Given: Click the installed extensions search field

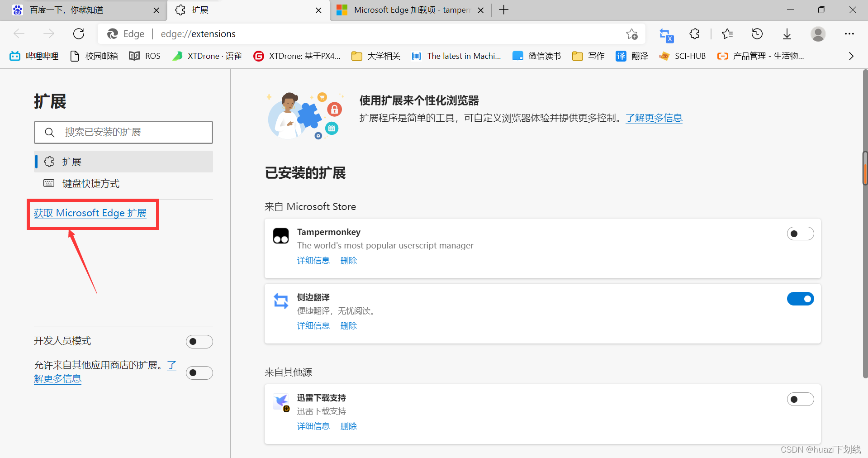Looking at the screenshot, I should coord(123,132).
